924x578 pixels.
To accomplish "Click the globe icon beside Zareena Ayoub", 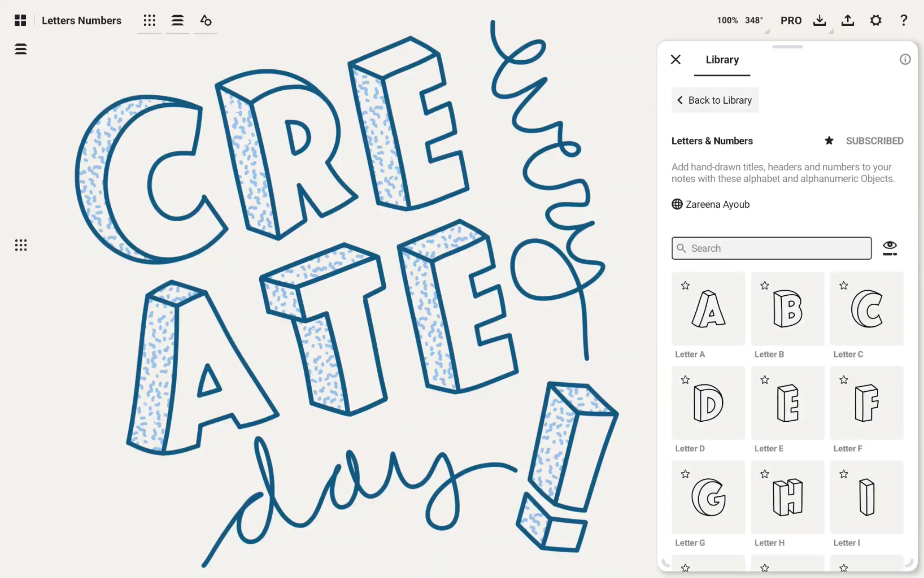I will (x=677, y=204).
